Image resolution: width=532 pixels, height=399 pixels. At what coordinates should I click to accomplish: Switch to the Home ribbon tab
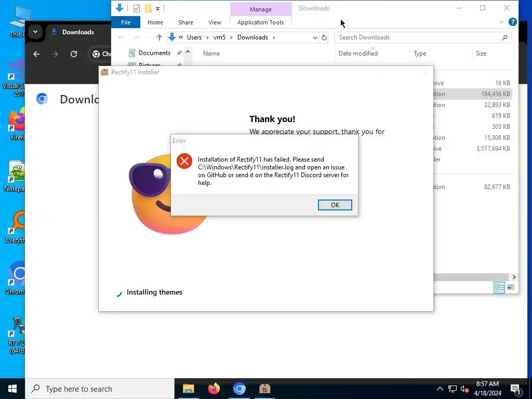click(x=155, y=22)
